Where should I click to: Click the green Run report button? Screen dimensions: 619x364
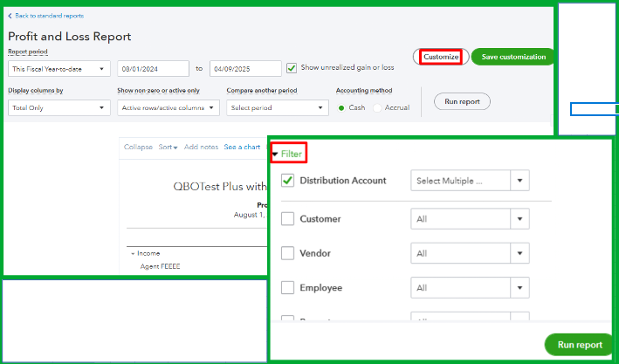[579, 344]
